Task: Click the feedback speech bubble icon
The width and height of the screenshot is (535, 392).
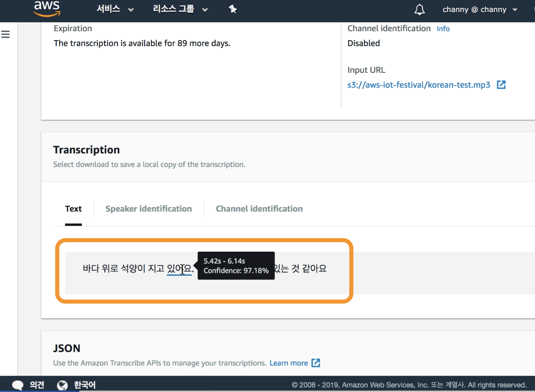Action: [x=18, y=385]
